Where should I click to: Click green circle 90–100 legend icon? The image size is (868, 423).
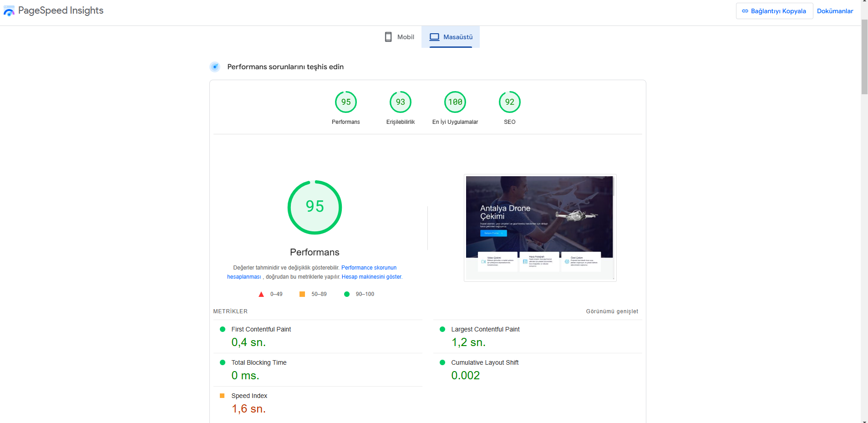coord(347,294)
